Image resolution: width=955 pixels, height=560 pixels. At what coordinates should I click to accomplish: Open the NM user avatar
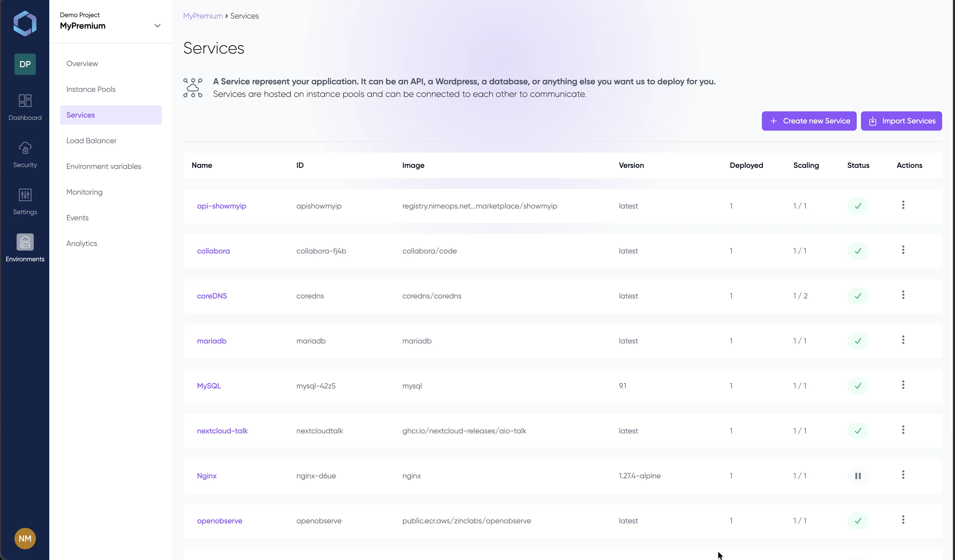point(25,538)
